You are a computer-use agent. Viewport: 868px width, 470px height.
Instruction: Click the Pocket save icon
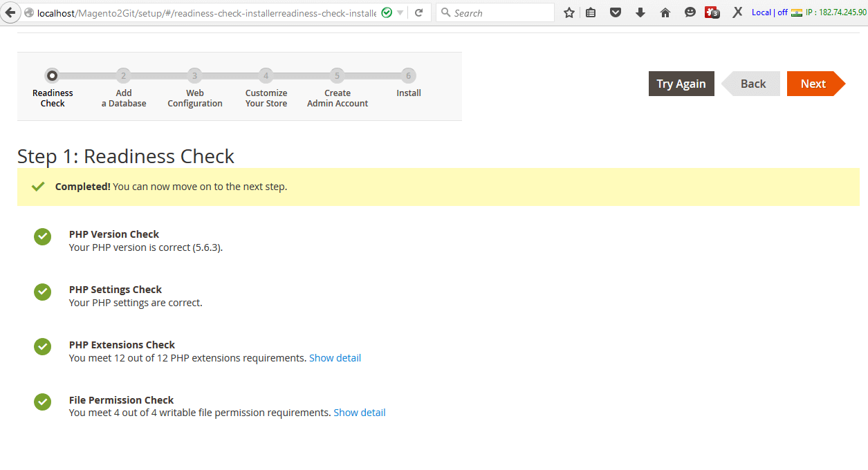615,12
